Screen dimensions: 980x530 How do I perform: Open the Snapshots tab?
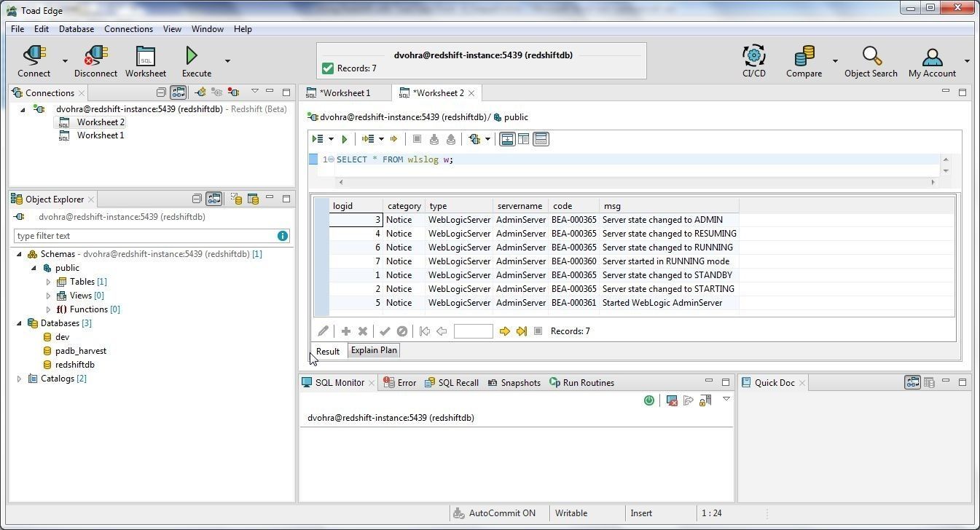514,383
